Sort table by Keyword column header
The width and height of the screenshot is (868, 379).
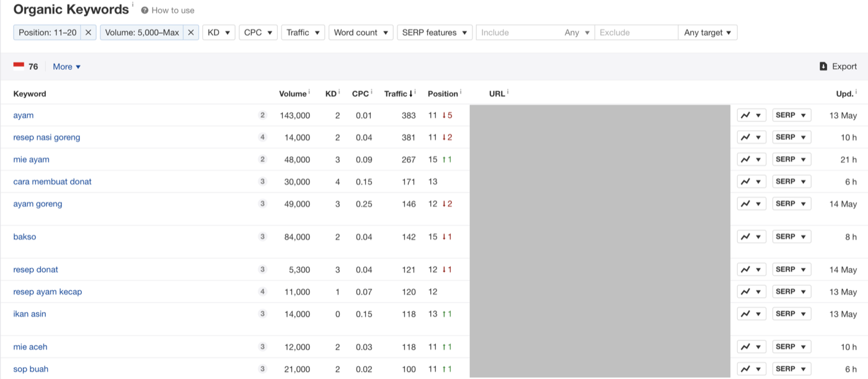[x=30, y=94]
